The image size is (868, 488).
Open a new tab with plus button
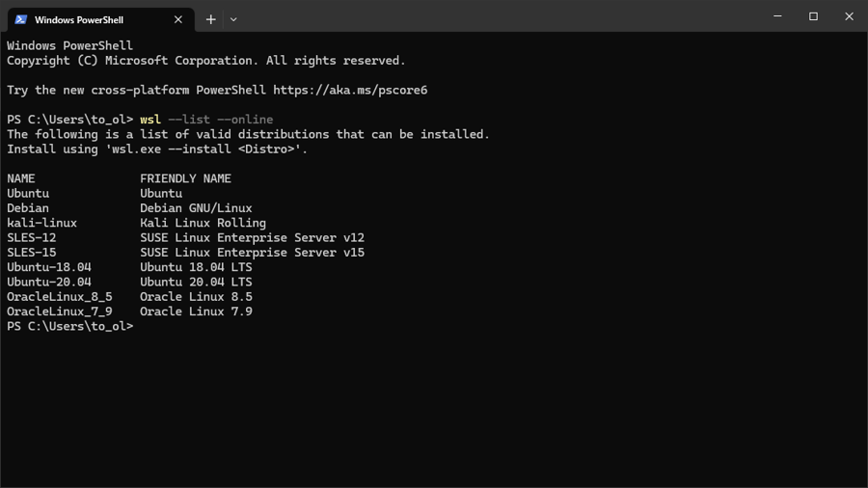point(210,19)
